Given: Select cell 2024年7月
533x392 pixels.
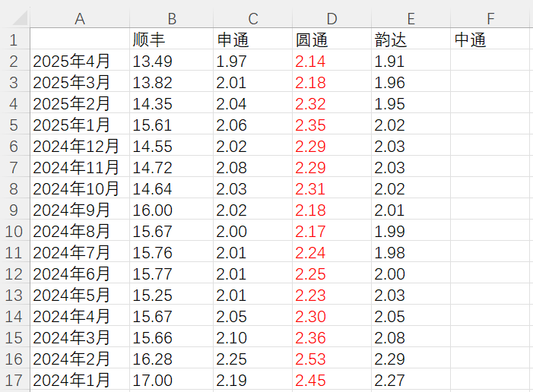Looking at the screenshot, I should point(80,252).
